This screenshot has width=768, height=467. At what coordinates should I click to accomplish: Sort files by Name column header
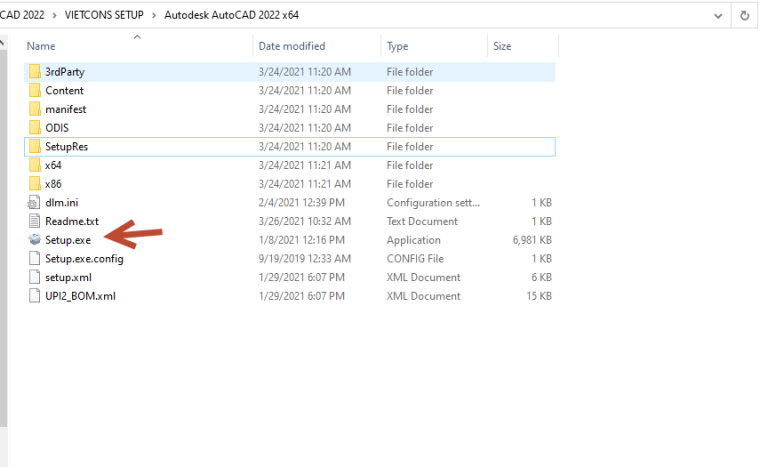[40, 46]
